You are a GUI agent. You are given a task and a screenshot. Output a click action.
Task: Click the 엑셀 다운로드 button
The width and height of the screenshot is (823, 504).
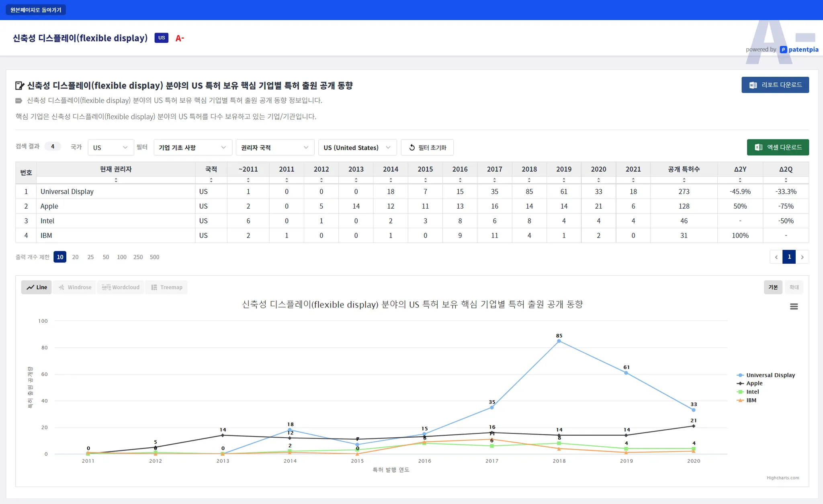coord(778,147)
